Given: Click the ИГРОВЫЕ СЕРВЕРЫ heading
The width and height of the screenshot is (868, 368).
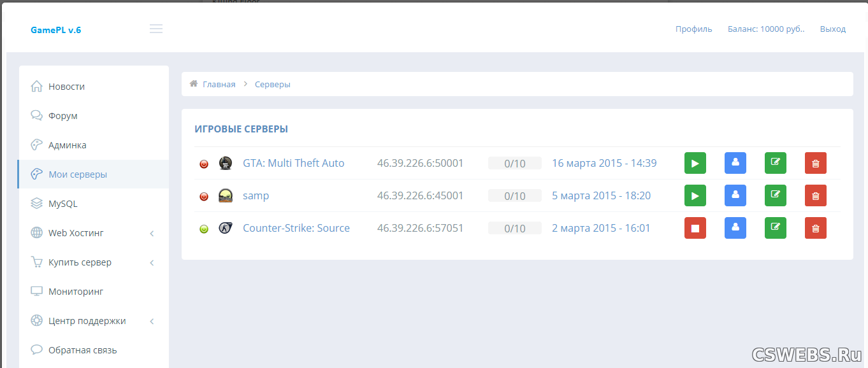Looking at the screenshot, I should pos(242,129).
